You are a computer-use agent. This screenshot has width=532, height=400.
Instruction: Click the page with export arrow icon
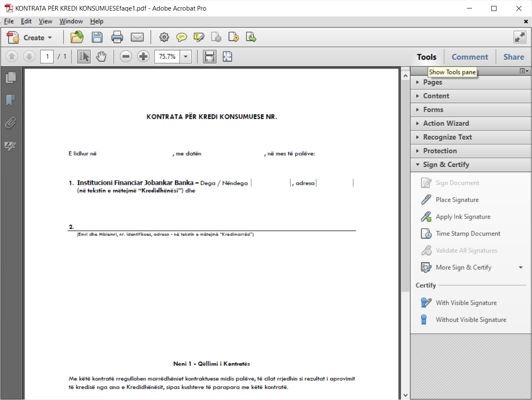click(x=233, y=38)
